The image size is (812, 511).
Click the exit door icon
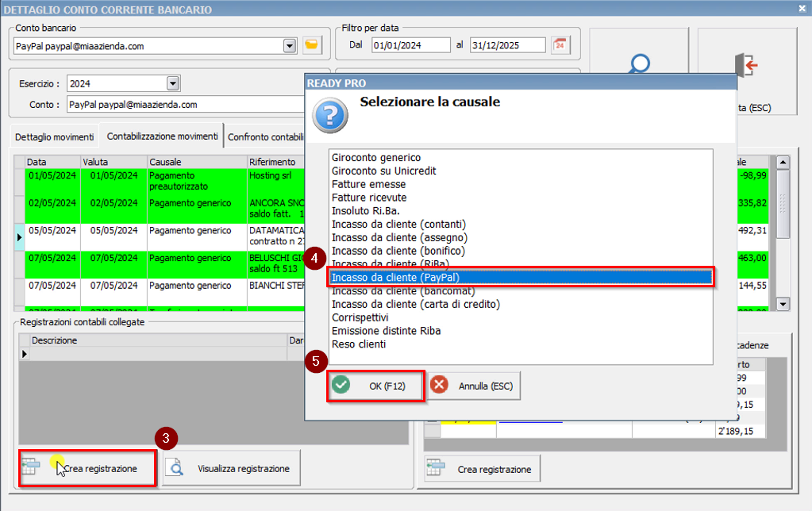pyautogui.click(x=746, y=65)
